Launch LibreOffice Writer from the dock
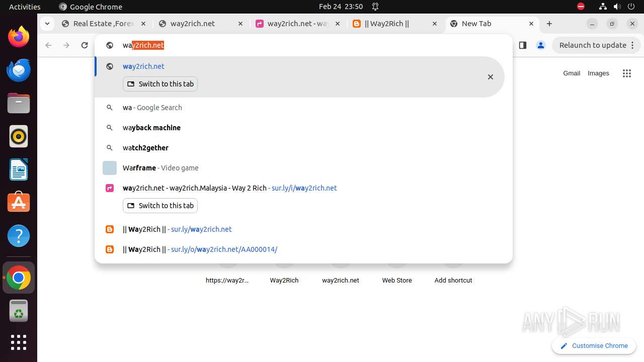644x362 pixels. click(19, 170)
